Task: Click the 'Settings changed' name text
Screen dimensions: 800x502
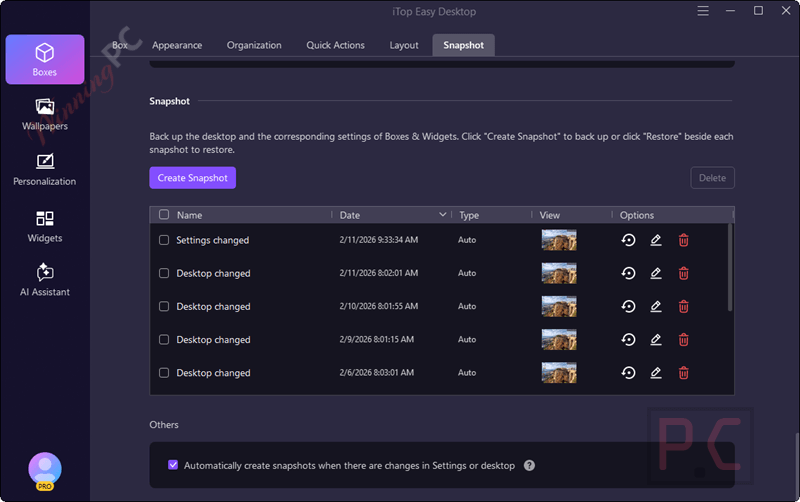Action: point(213,240)
